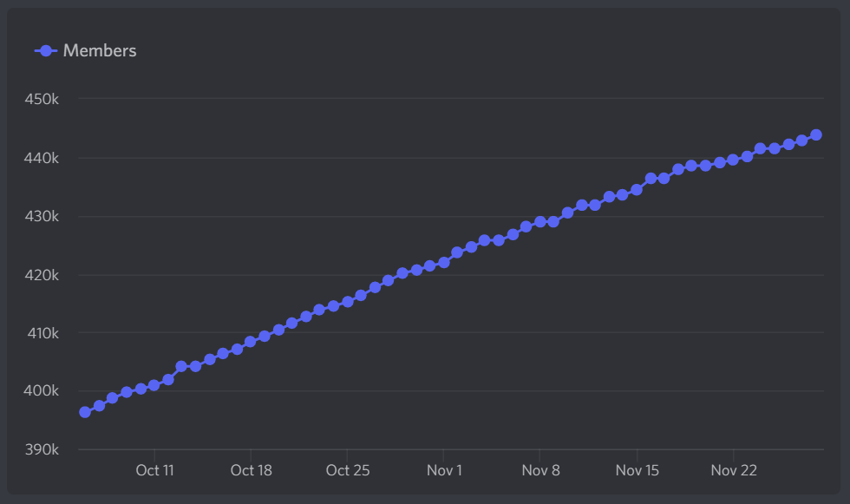
Task: Click the Nov 8 axis label
Action: 540,470
